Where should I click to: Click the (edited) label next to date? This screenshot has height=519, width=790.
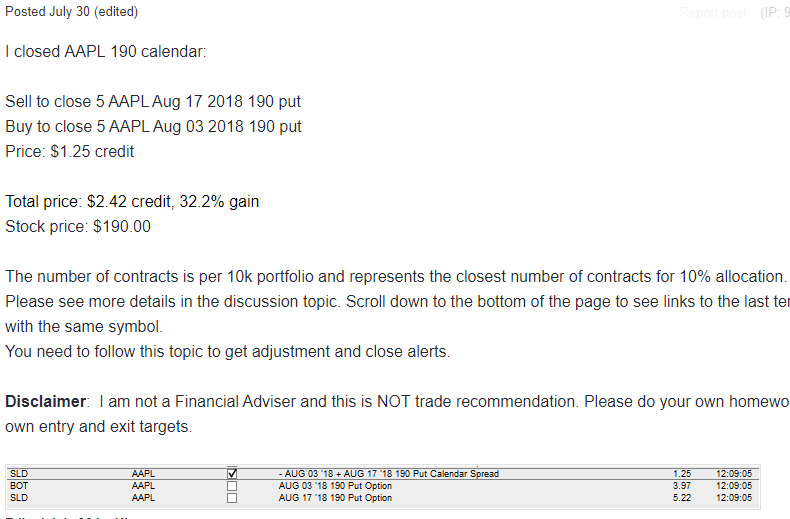click(116, 12)
